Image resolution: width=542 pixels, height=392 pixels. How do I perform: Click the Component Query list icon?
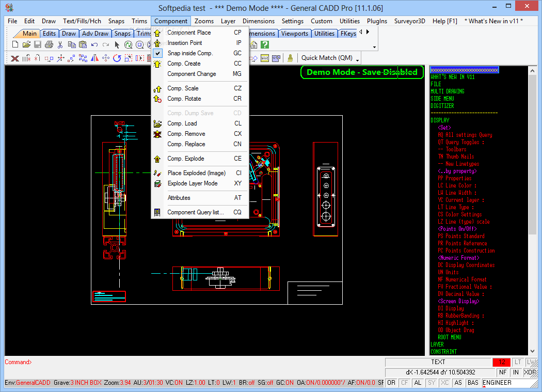pos(157,212)
